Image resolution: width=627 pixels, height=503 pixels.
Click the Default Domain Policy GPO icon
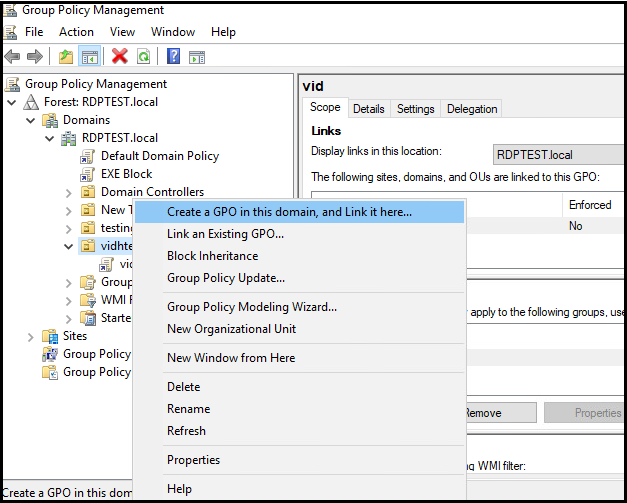pos(87,156)
